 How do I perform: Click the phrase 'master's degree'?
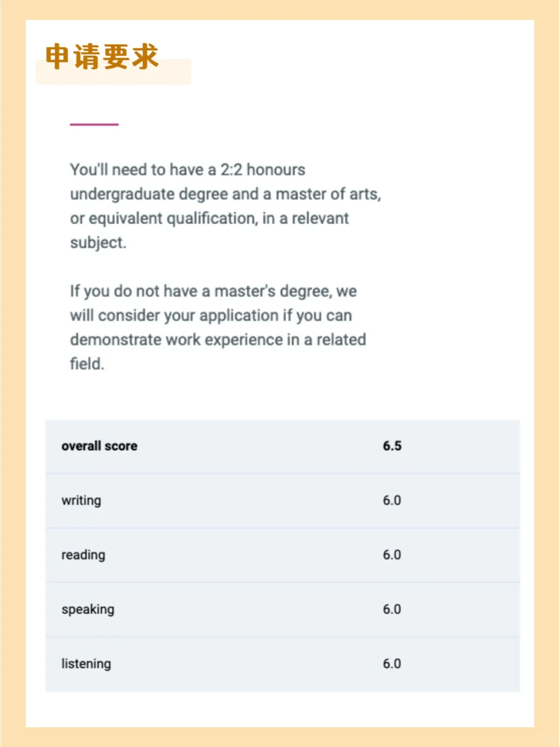tap(273, 292)
